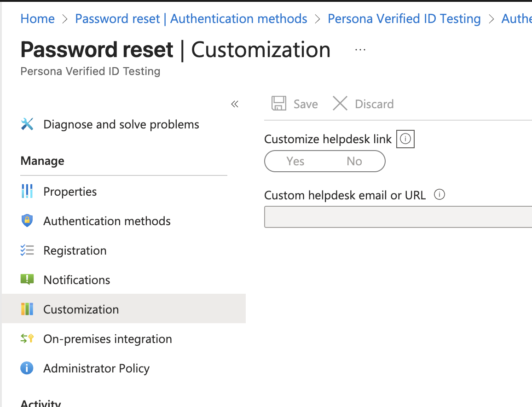
Task: Open Administrator Policy page
Action: click(96, 368)
